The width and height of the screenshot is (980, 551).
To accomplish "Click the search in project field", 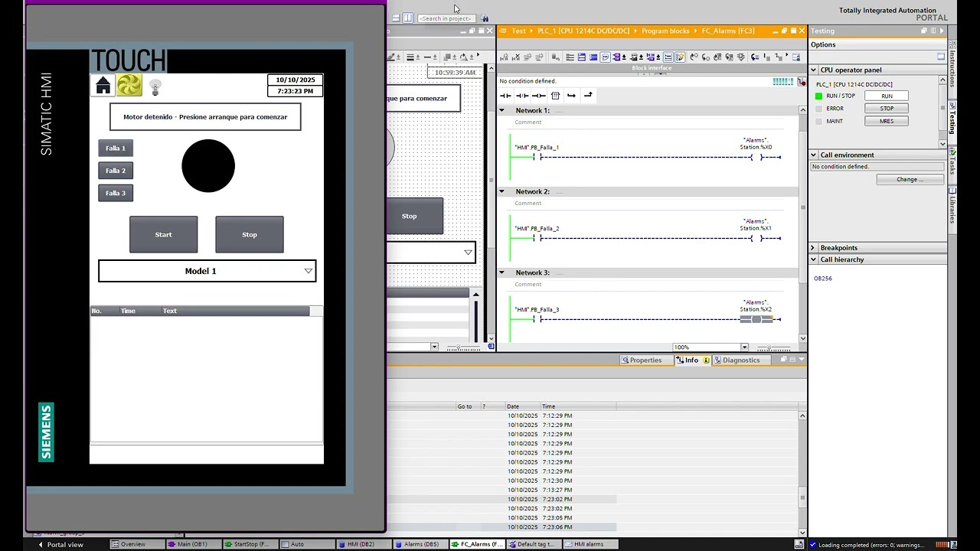I will point(446,18).
